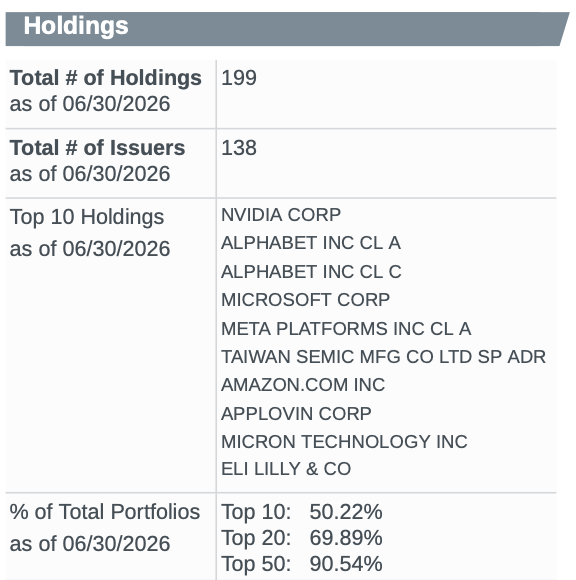Select TAIWAN SEMIC MFG CO LTD SP ADR
Image resolution: width=576 pixels, height=580 pixels.
click(383, 357)
